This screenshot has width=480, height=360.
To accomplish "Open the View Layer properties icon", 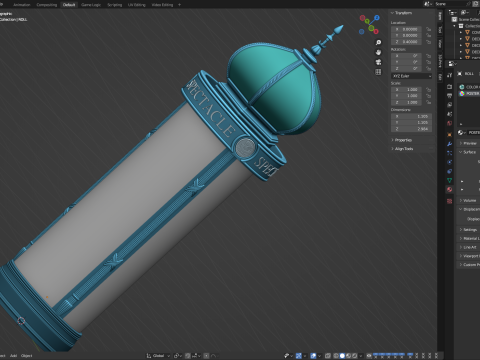I will click(x=449, y=105).
